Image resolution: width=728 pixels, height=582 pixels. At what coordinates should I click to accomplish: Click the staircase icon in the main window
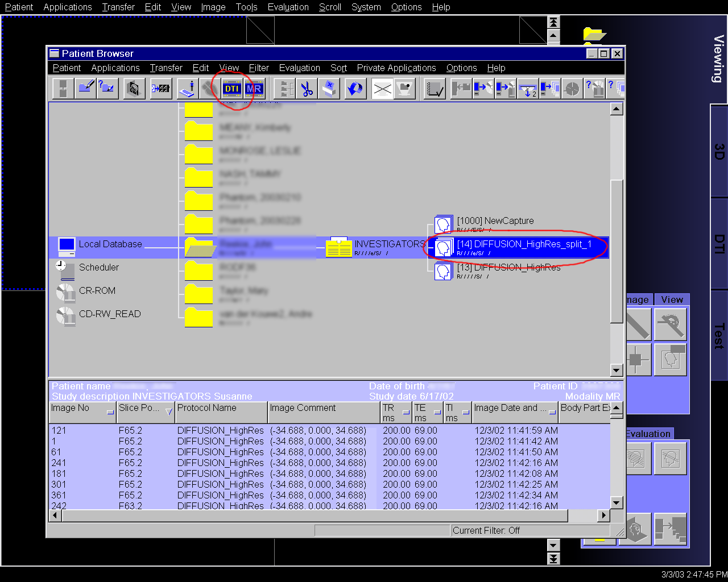coord(671,529)
